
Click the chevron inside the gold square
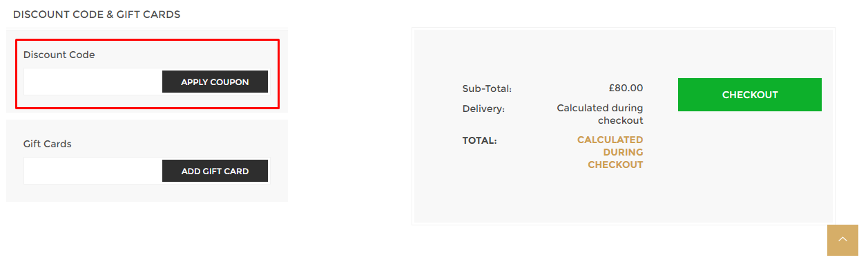click(x=842, y=240)
